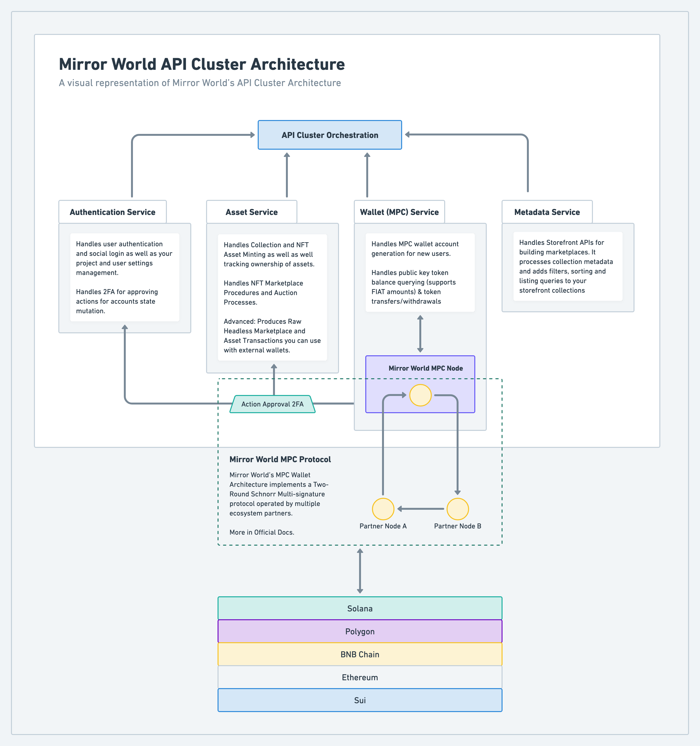Select the Solana chain bar
The width and height of the screenshot is (700, 746).
[x=360, y=608]
